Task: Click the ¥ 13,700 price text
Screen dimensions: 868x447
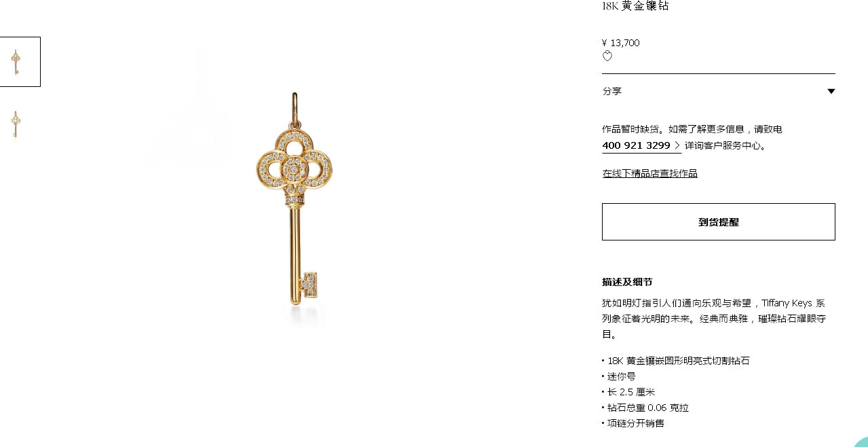Action: point(620,43)
